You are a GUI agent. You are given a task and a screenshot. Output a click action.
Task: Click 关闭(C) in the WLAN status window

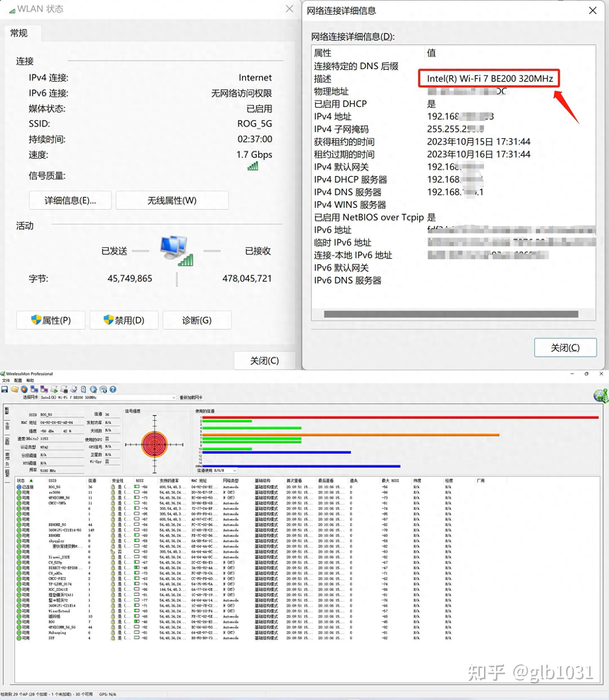(x=265, y=360)
